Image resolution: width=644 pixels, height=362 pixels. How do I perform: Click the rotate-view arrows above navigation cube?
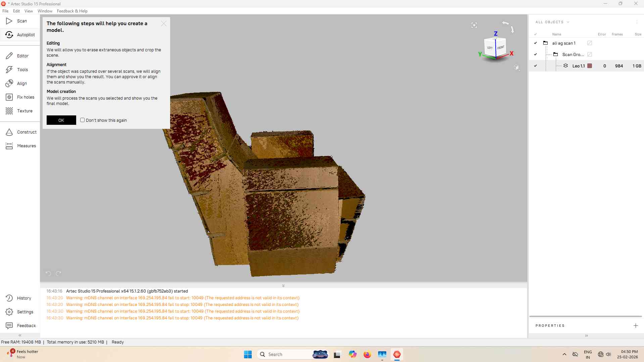tap(508, 27)
